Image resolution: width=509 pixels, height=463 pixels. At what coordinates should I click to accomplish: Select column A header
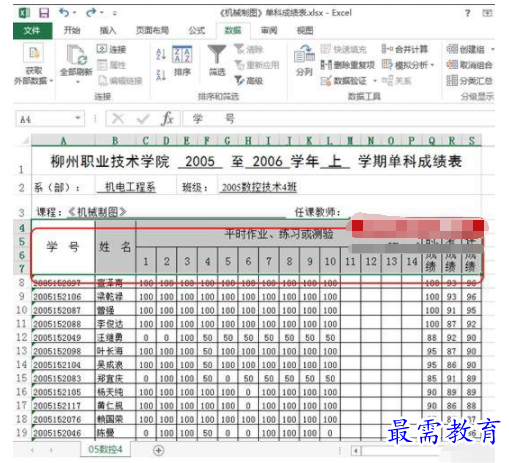click(63, 141)
